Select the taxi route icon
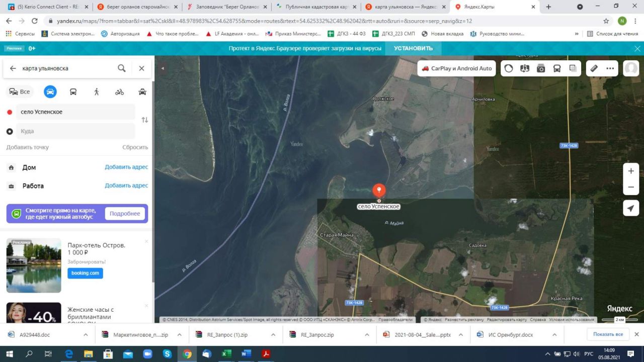Image resolution: width=644 pixels, height=362 pixels. click(x=142, y=92)
